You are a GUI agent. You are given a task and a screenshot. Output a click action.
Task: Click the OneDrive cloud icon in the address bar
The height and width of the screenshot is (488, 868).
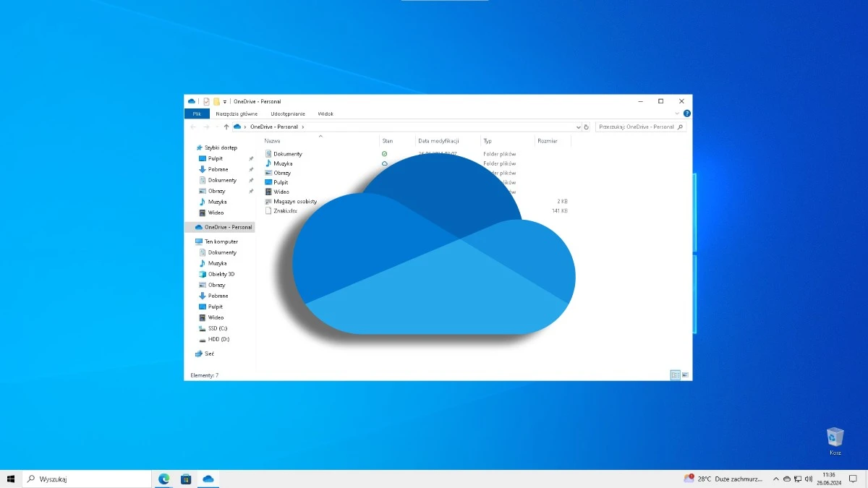pos(237,127)
